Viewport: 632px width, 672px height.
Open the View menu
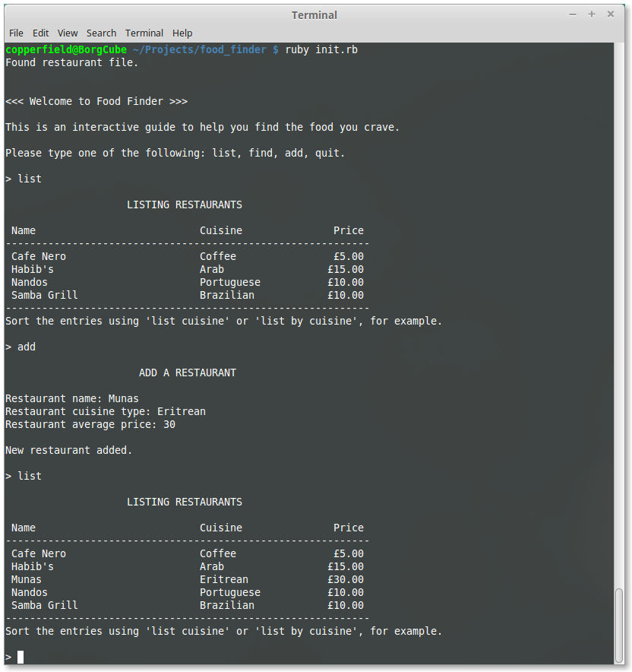[68, 33]
